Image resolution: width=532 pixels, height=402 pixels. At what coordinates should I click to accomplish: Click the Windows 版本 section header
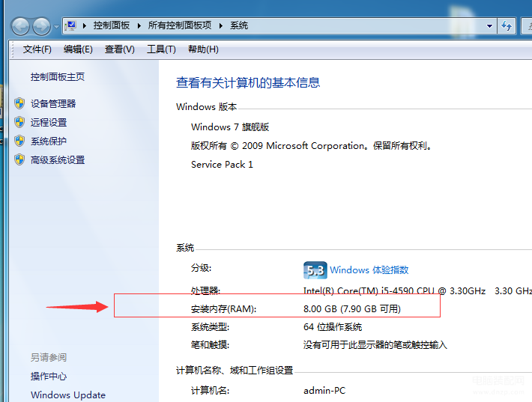206,107
